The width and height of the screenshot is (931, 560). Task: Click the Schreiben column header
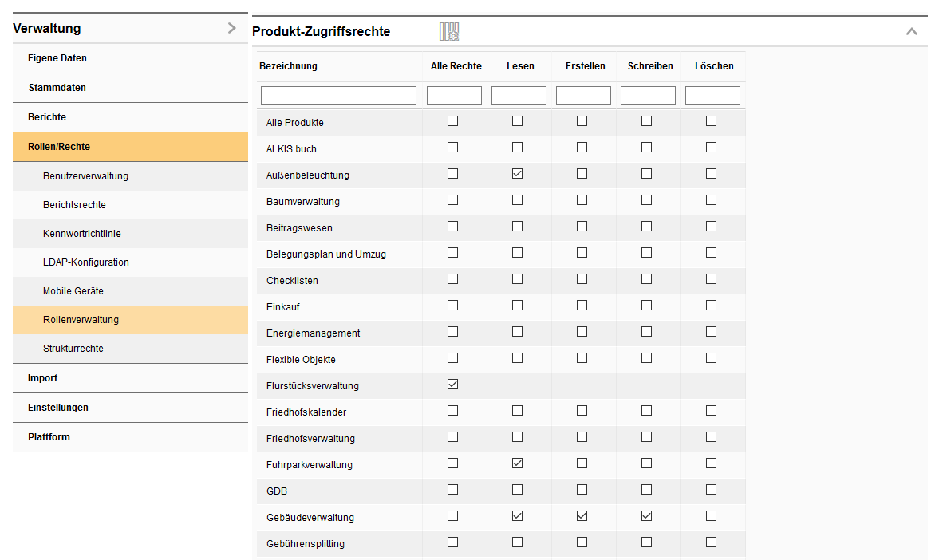coord(649,65)
